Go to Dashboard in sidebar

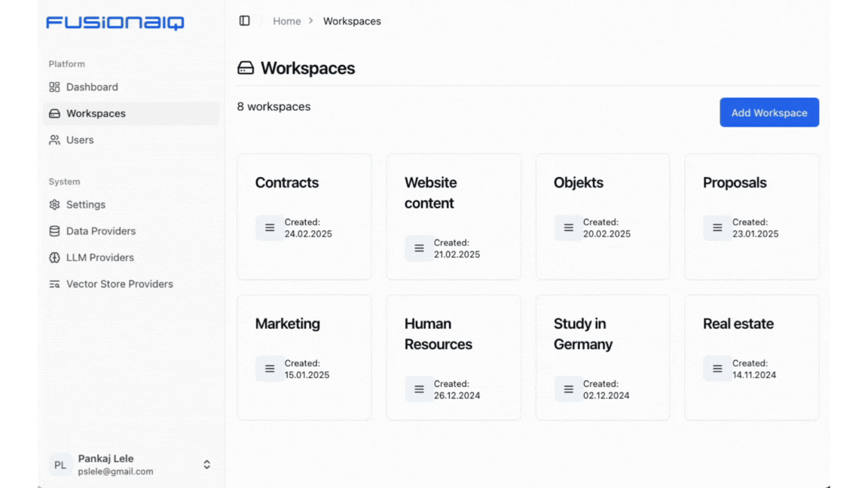click(92, 87)
